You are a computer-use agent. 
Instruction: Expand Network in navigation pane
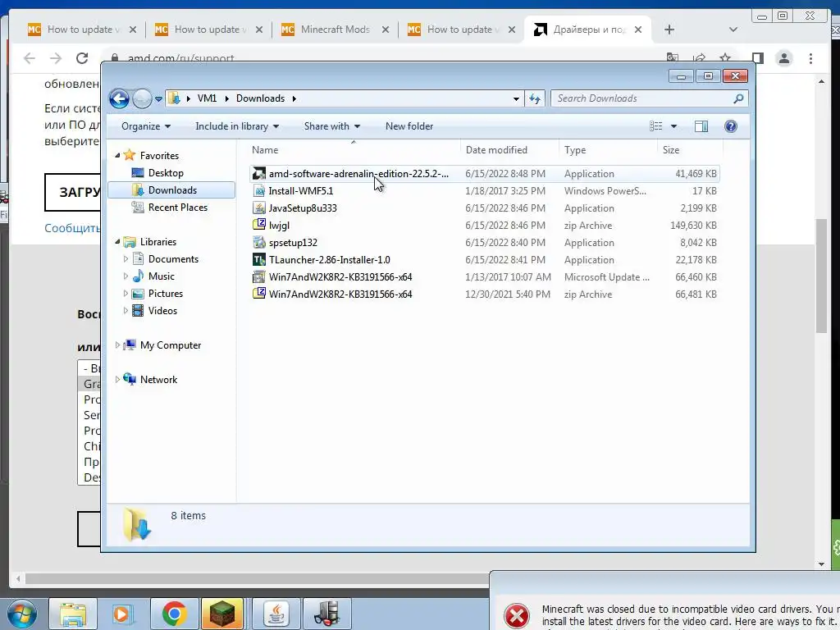[117, 380]
